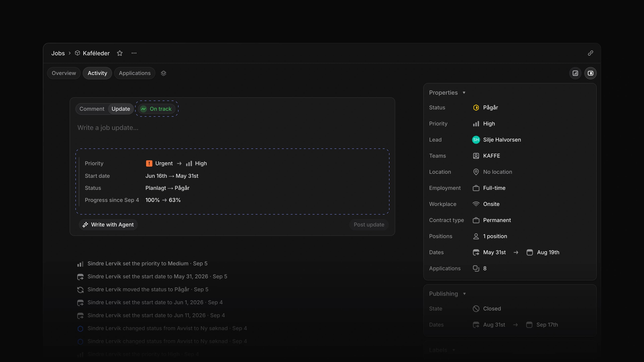
Task: Click priority set to Medium activity entry
Action: click(x=142, y=264)
